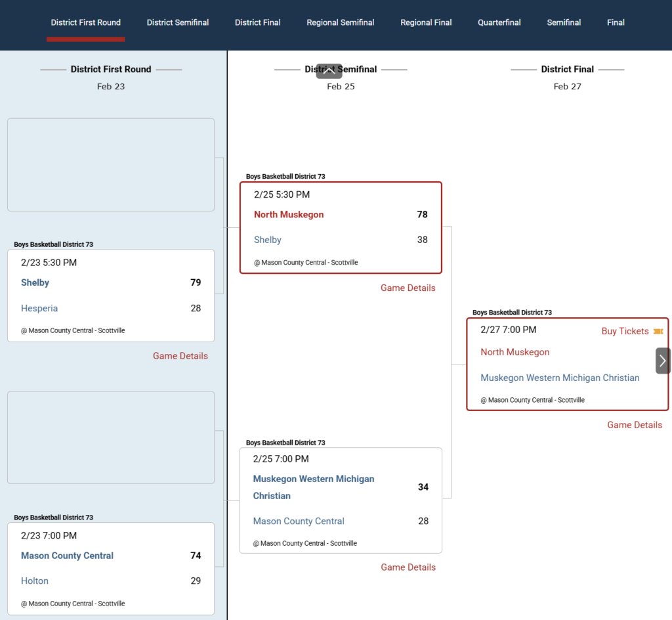This screenshot has height=620, width=672.
Task: View Game Details for Western Michigan Christian semifinal
Action: [x=408, y=567]
